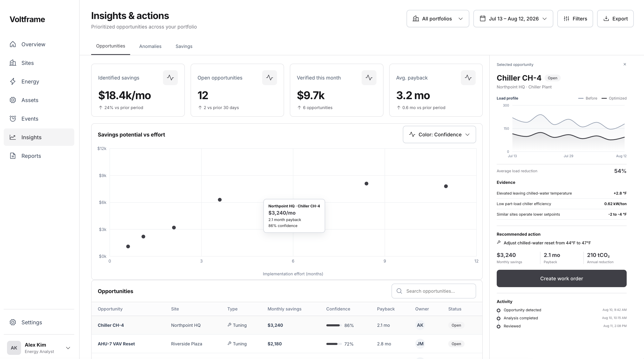This screenshot has width=644, height=359.
Task: Go to Sites in sidebar
Action: pyautogui.click(x=39, y=63)
